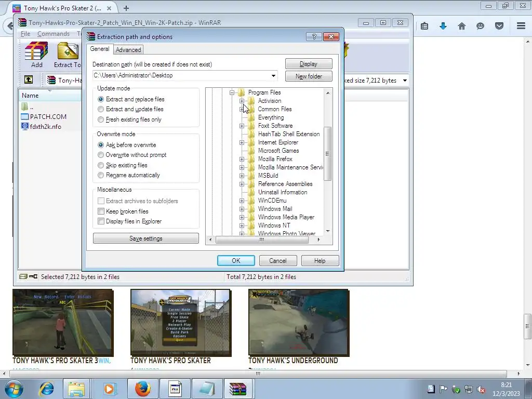Click the WinRAR taskbar icon
Viewport: 532px width, 399px height.
click(238, 389)
